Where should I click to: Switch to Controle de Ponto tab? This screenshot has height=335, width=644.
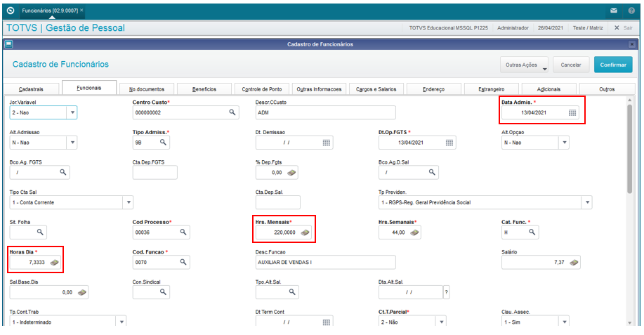click(x=262, y=89)
